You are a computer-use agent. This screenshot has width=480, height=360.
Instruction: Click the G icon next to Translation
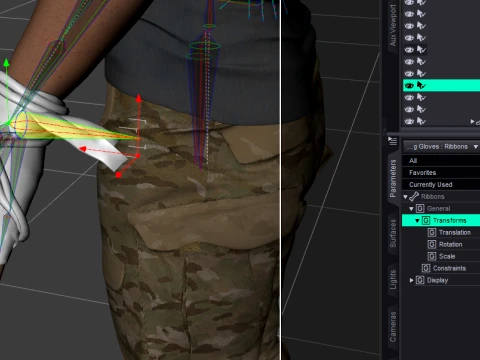click(432, 232)
